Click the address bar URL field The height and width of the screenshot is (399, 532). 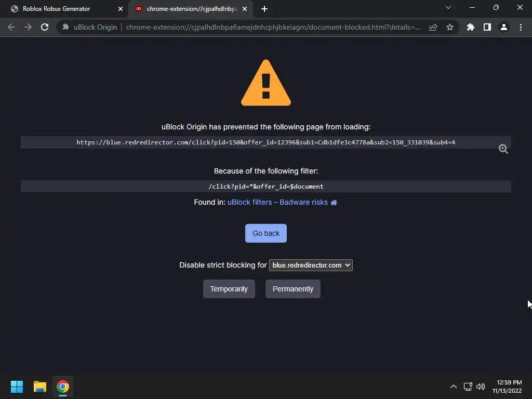click(273, 27)
